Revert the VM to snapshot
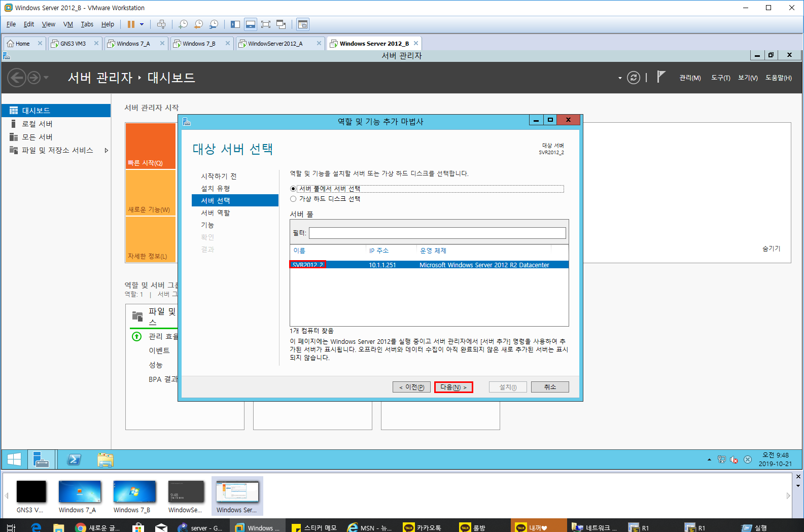Viewport: 804px width, 532px height. [198, 24]
